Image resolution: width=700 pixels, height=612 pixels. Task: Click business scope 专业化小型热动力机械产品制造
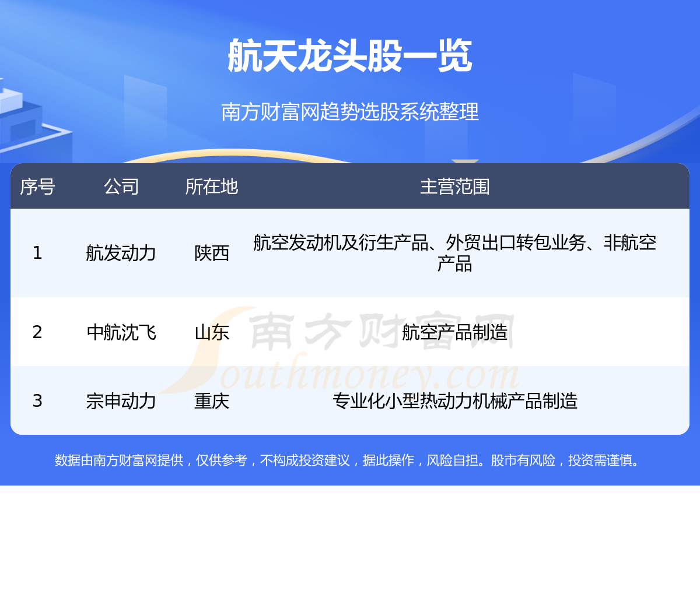coord(455,401)
